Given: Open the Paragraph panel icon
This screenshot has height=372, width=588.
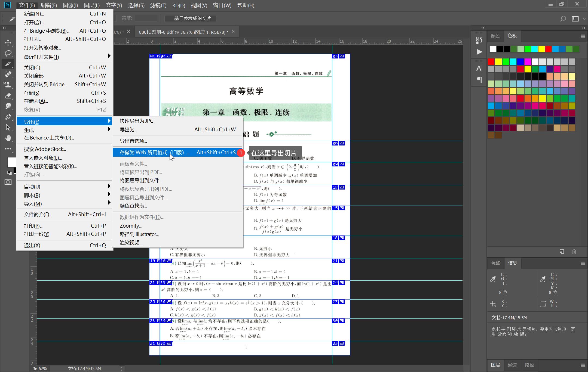Looking at the screenshot, I should coord(479,80).
